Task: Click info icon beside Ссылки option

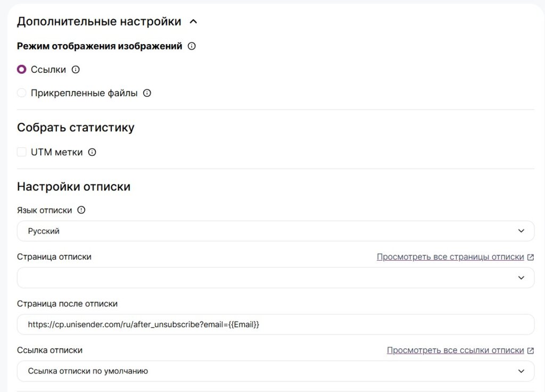Action: point(76,70)
